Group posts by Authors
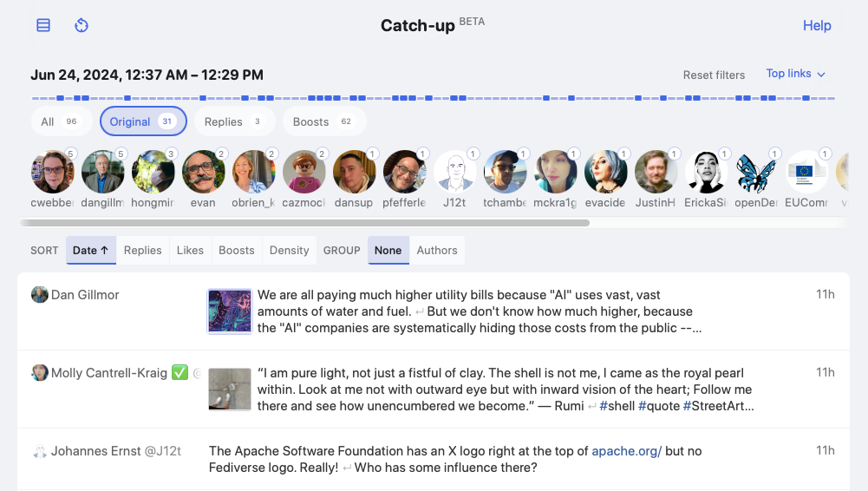868x491 pixels. pos(436,250)
